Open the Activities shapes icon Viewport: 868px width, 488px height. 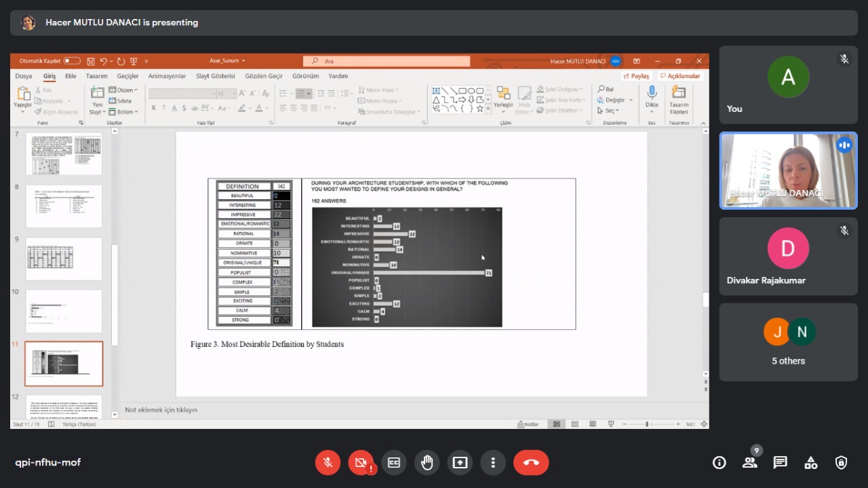coord(811,462)
